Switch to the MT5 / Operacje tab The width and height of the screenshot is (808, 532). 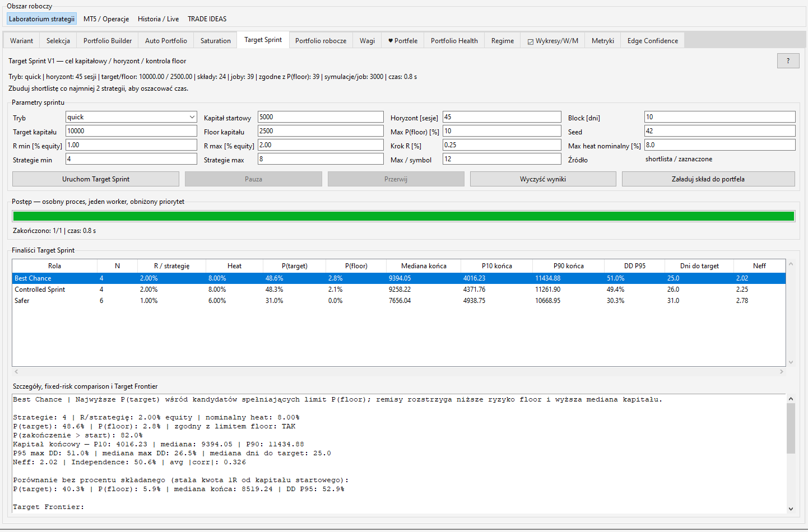coord(106,19)
